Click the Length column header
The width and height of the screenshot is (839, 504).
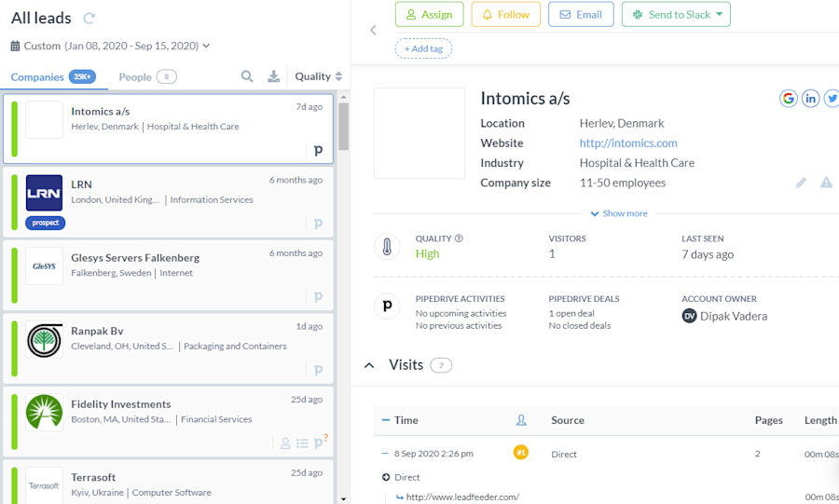820,420
